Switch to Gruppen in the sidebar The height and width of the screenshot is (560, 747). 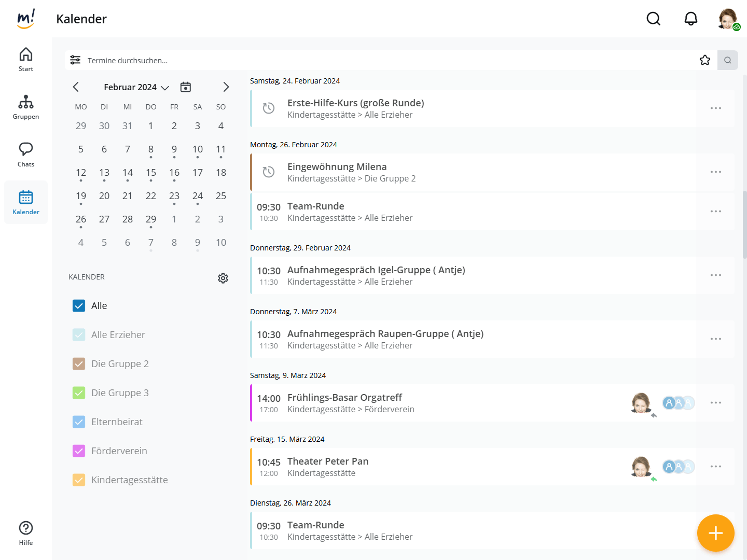[x=26, y=107]
